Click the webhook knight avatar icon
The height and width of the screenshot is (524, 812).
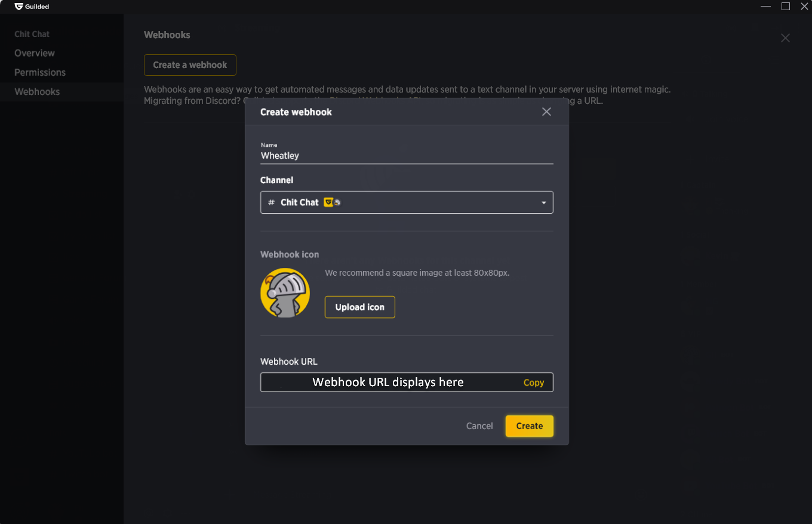click(x=285, y=292)
